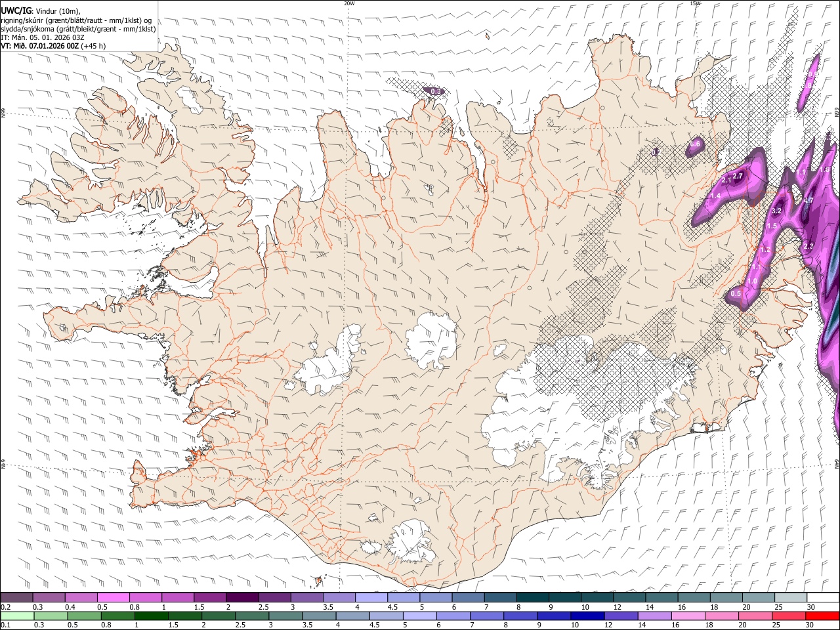Click the 1.2 snowfall value label

(x=765, y=250)
